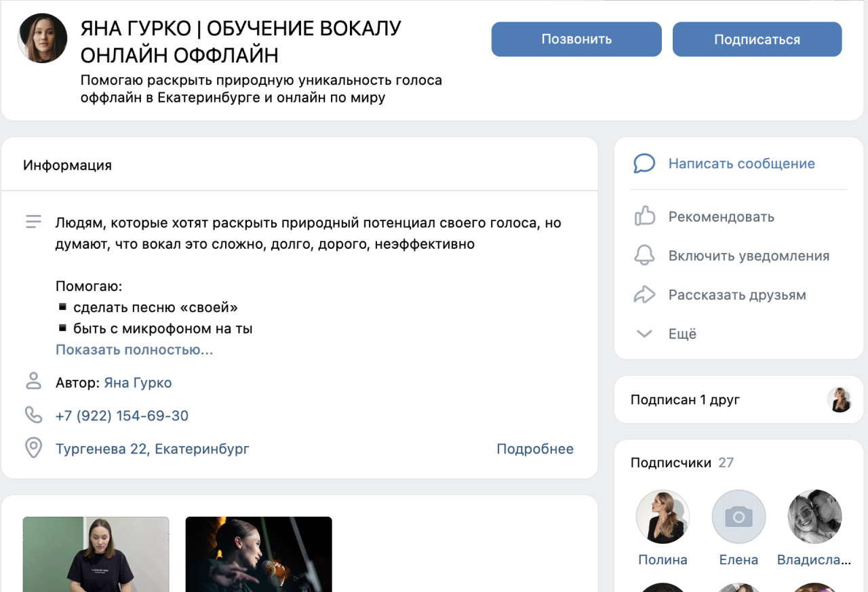Click the bell notifications icon
Viewport: 868px width, 592px height.
644,256
